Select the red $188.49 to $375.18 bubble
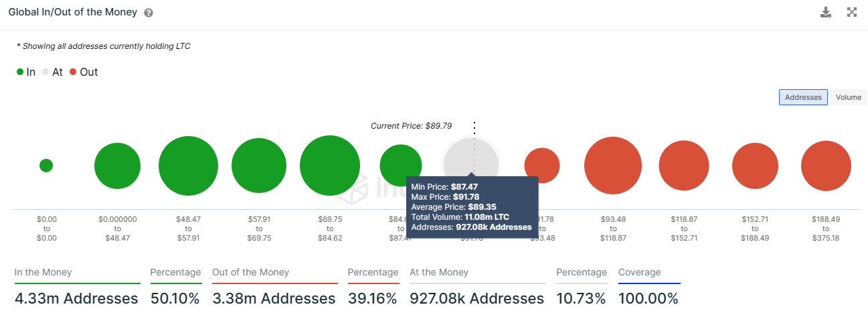 coord(826,166)
